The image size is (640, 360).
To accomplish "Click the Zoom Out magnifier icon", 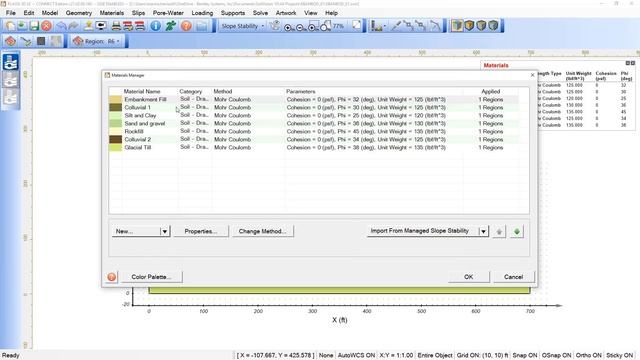I will pyautogui.click(x=300, y=27).
